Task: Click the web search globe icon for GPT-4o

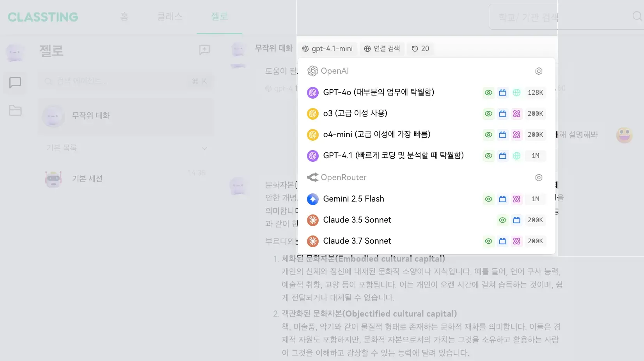Action: [x=516, y=92]
